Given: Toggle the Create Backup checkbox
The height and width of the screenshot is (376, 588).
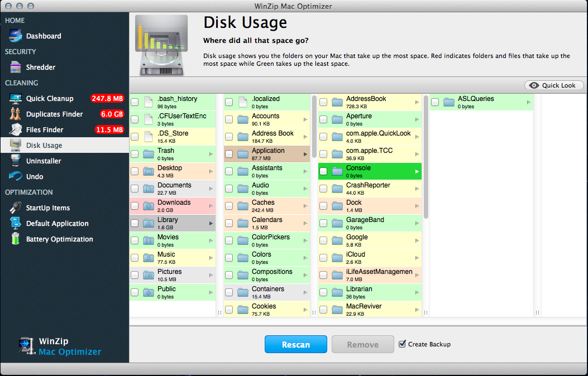Looking at the screenshot, I should [x=402, y=344].
